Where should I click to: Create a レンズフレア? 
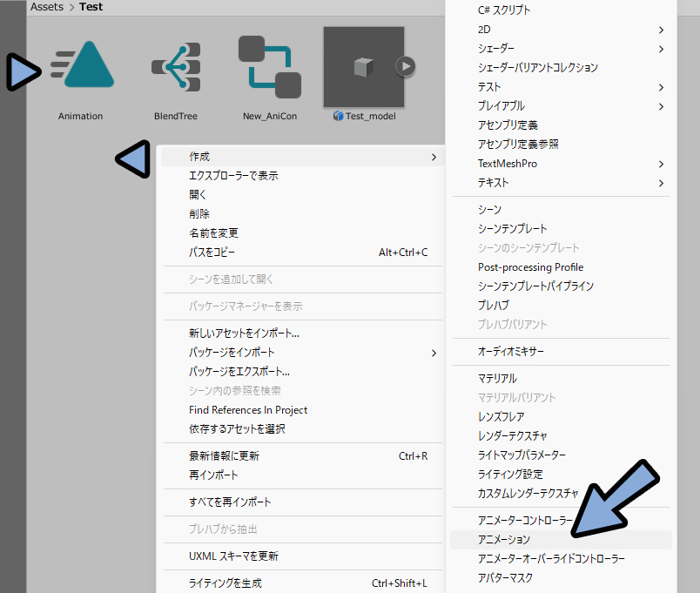[562, 417]
